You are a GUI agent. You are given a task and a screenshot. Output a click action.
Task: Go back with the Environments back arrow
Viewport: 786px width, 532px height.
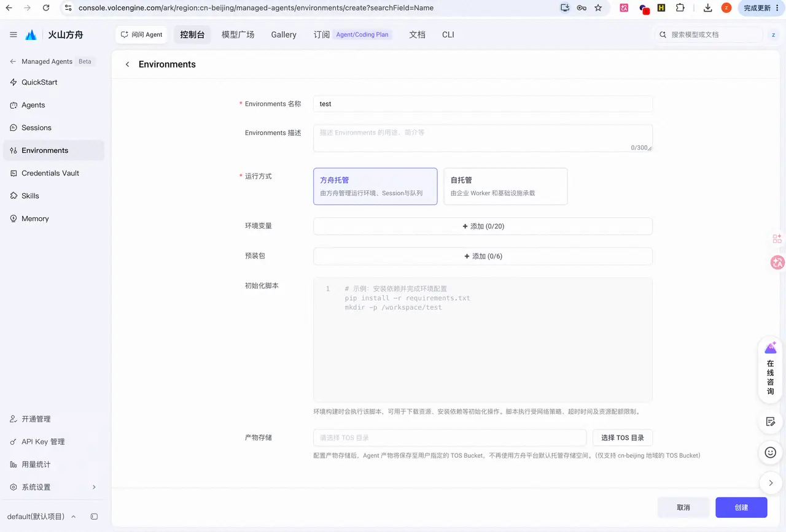click(x=127, y=64)
